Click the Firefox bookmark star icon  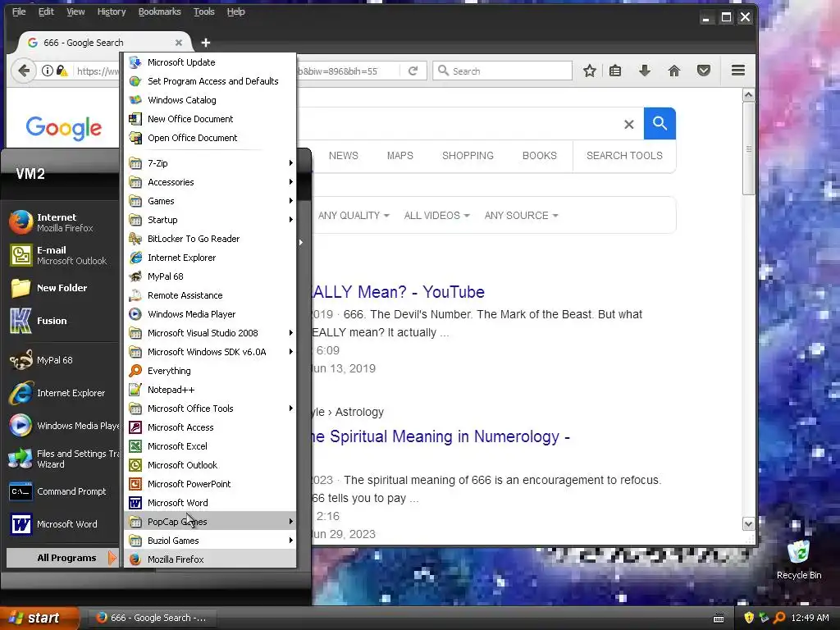click(x=589, y=71)
